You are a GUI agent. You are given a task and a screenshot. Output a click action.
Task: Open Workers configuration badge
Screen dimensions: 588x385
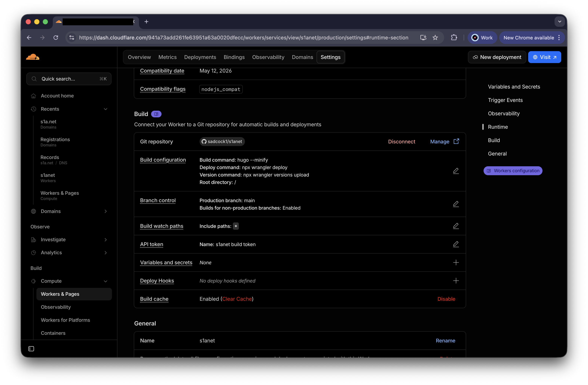point(513,171)
